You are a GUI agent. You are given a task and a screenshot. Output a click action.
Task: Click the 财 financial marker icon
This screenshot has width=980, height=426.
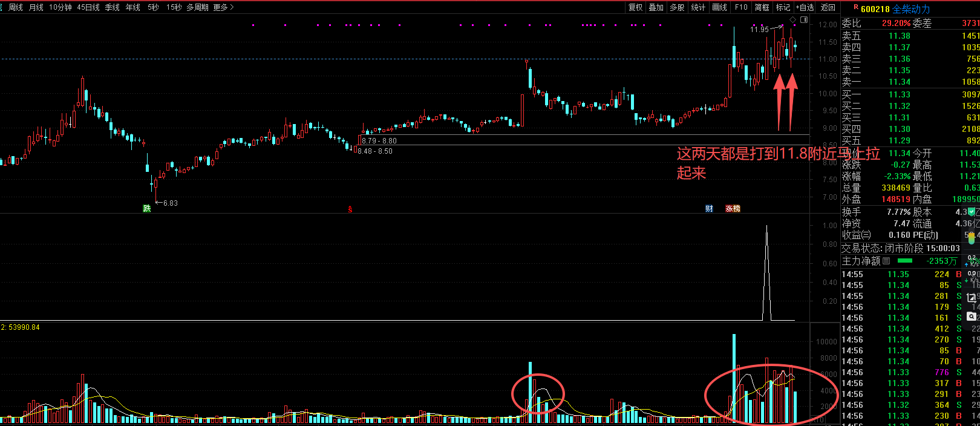pyautogui.click(x=709, y=209)
